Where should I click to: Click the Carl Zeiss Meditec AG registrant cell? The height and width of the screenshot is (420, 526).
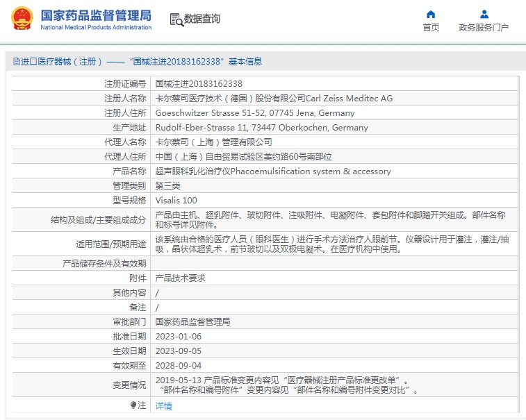tap(274, 98)
